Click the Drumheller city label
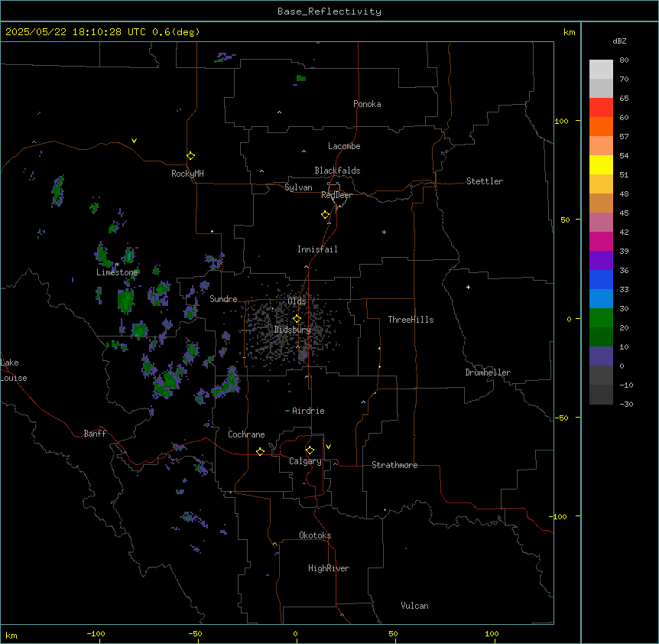The width and height of the screenshot is (659, 644). click(488, 372)
